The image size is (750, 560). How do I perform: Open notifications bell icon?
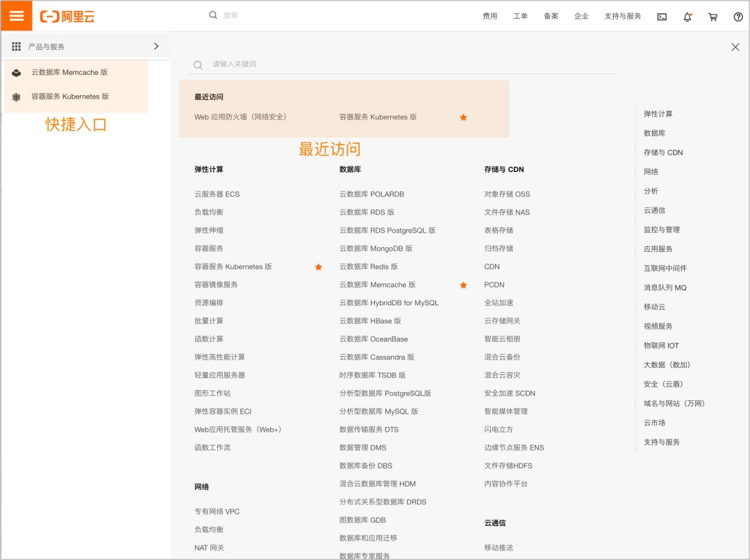[x=687, y=17]
